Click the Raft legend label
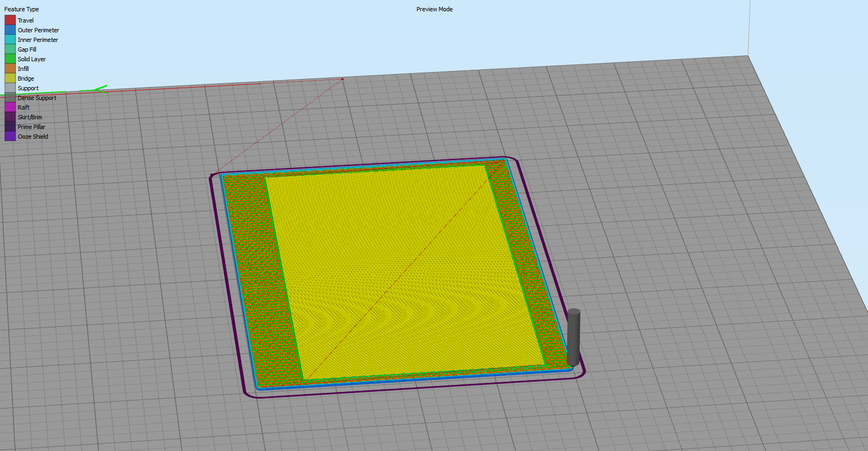This screenshot has height=451, width=868. click(24, 108)
